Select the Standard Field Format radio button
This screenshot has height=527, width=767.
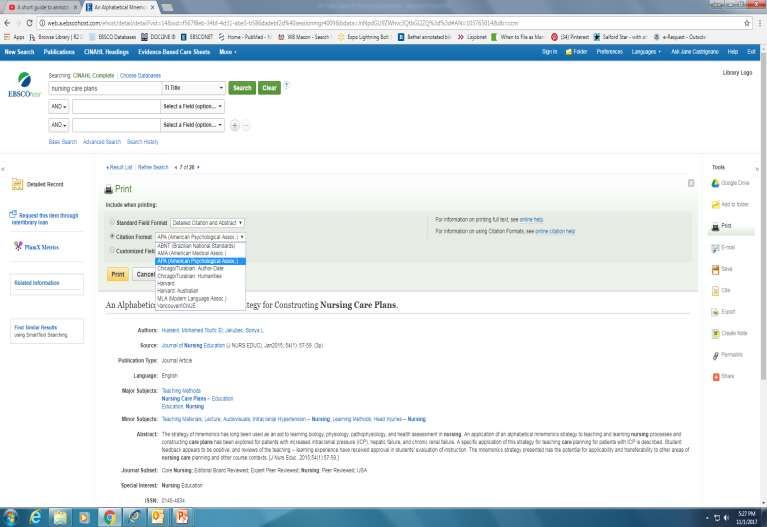click(112, 223)
